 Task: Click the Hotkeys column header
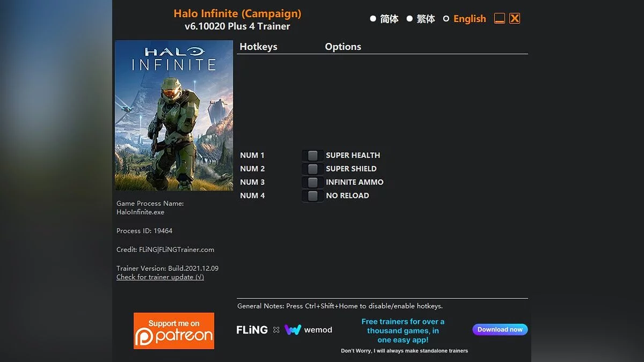[x=258, y=47]
